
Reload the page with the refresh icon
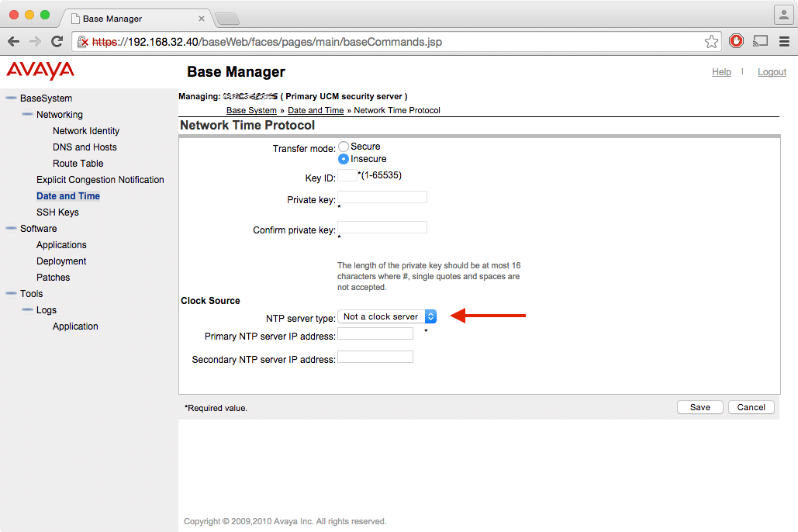[57, 42]
